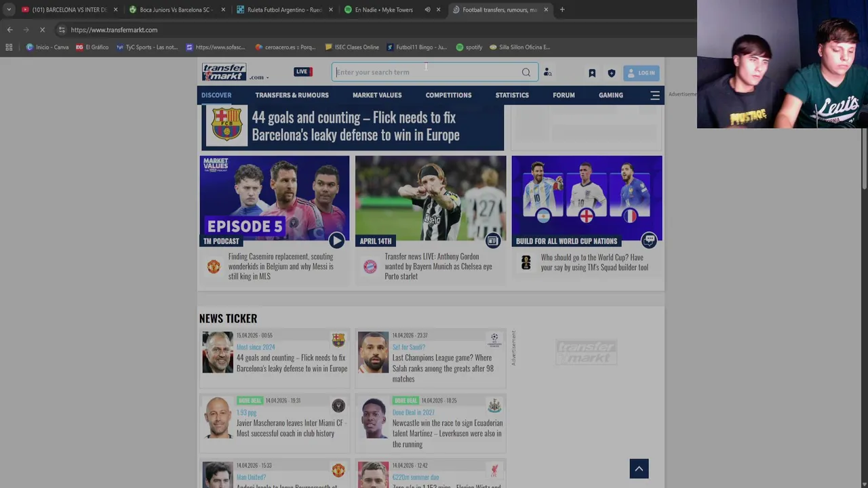
Task: Open the COMPETITIONS menu
Action: pos(448,96)
